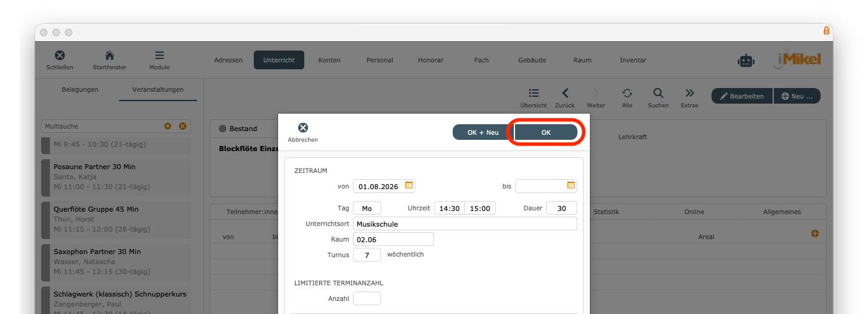The width and height of the screenshot is (868, 314).
Task: Open the Module hamburger menu
Action: pos(160,56)
